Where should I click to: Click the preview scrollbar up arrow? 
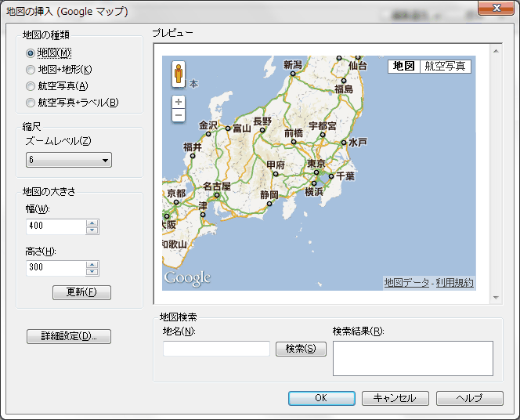click(x=497, y=51)
